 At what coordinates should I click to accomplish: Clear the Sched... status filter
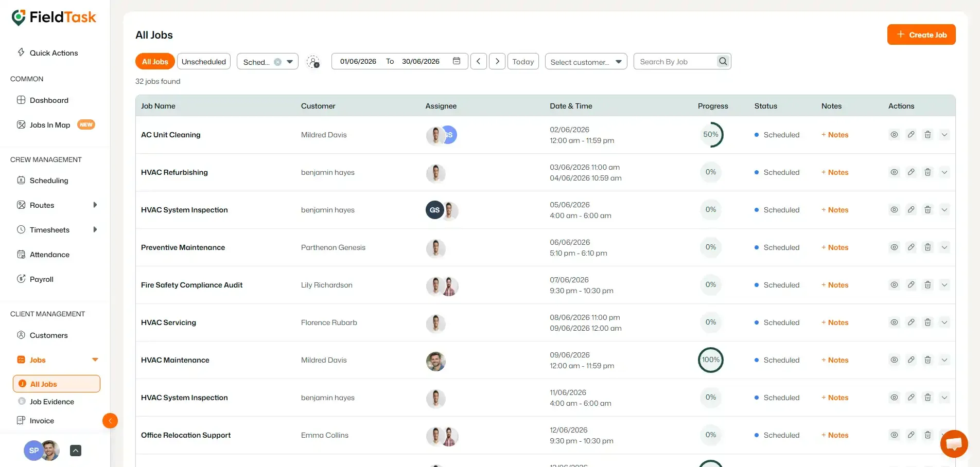coord(277,62)
